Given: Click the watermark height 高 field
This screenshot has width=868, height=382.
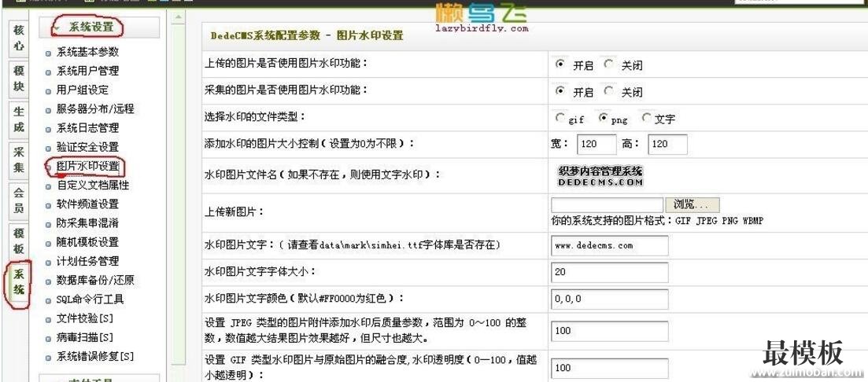Looking at the screenshot, I should 667,145.
